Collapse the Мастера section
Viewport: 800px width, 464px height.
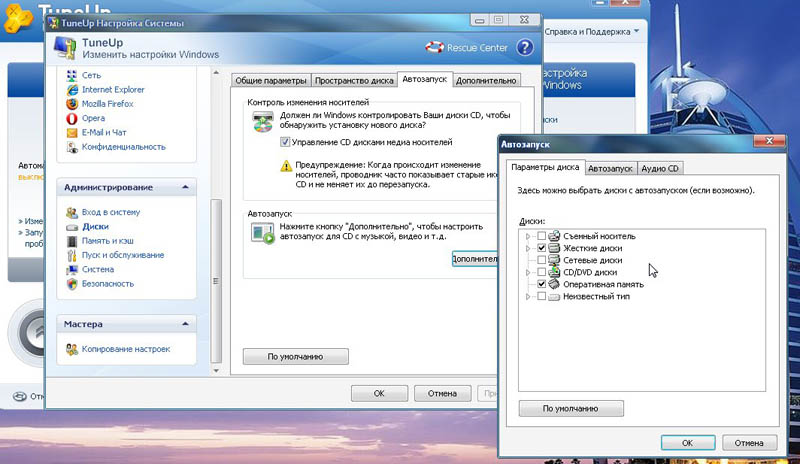pos(185,324)
